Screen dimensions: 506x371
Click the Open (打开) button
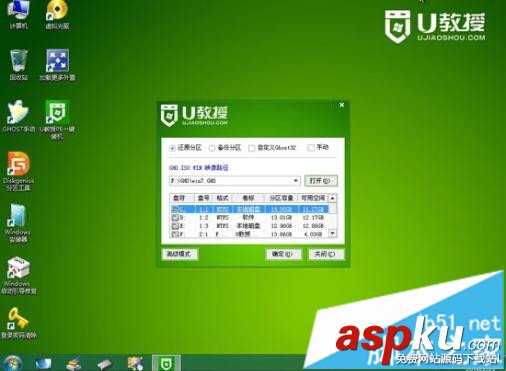coord(321,181)
